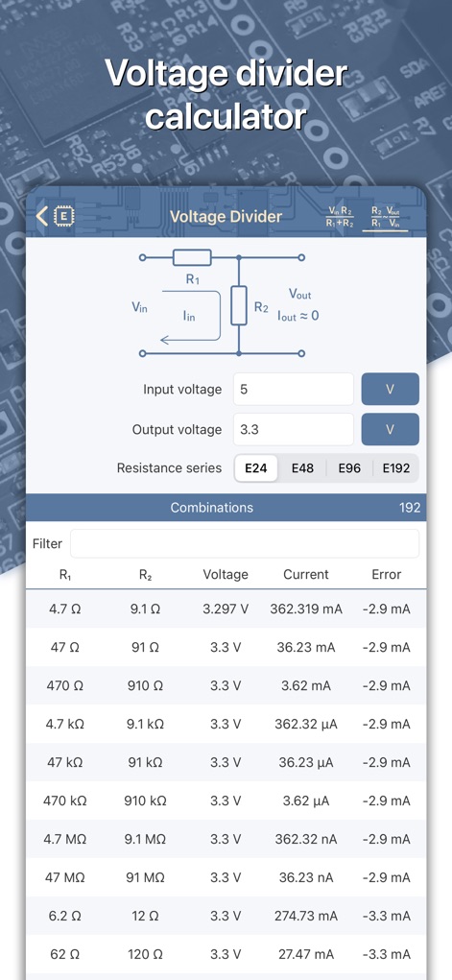Focus the Filter text box
The image size is (452, 980).
click(245, 543)
